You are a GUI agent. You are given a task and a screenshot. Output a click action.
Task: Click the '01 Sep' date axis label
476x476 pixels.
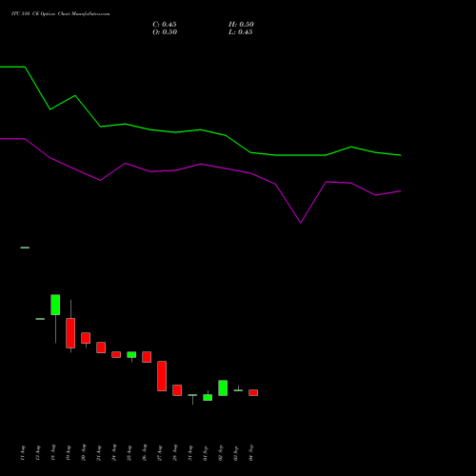point(206,453)
